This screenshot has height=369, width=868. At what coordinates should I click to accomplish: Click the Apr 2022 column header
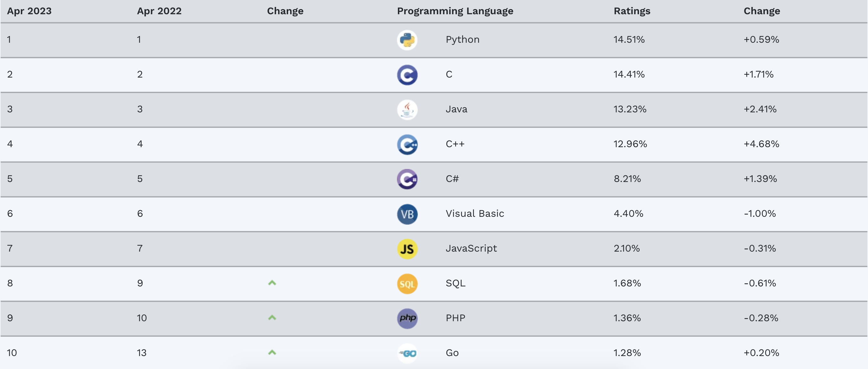pyautogui.click(x=159, y=11)
